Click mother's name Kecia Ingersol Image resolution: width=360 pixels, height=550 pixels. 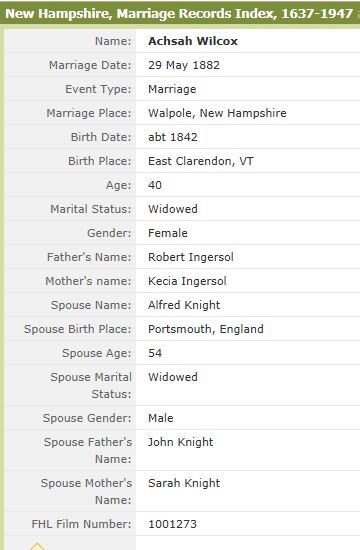click(187, 281)
